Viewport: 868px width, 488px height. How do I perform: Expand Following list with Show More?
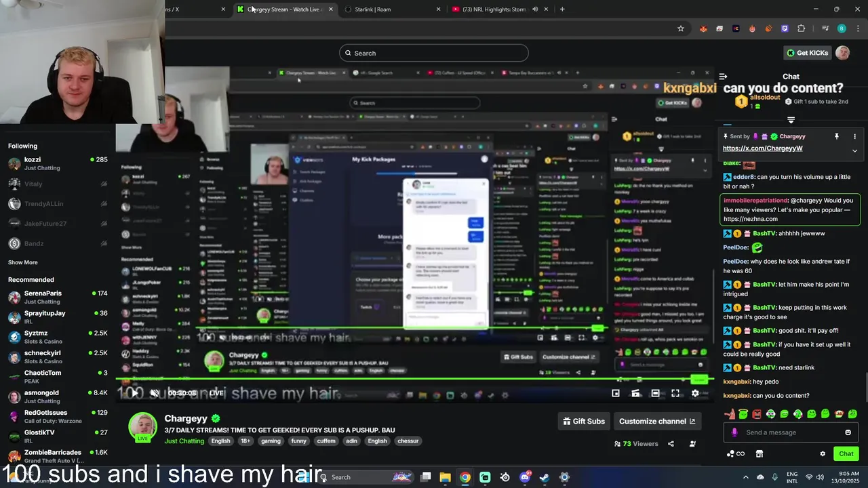(23, 262)
